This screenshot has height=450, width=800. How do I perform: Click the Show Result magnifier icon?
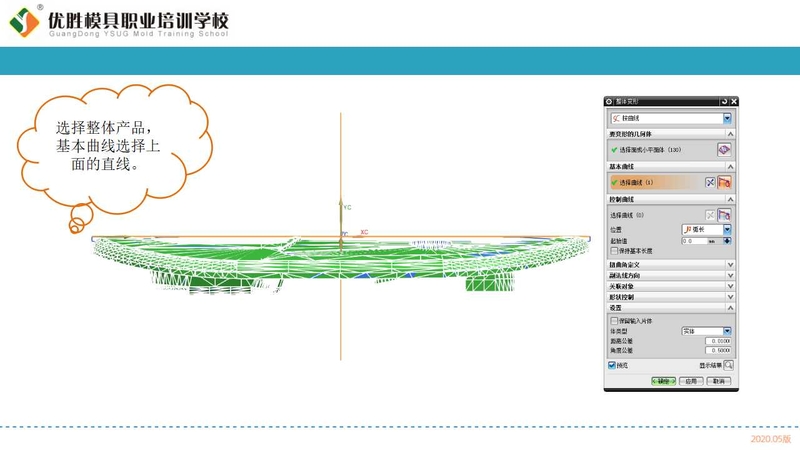729,365
